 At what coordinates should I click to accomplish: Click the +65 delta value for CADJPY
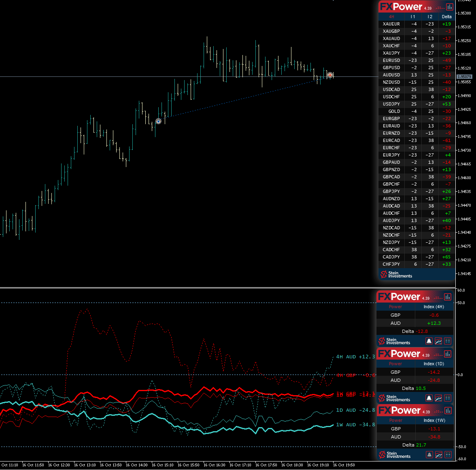(446, 257)
